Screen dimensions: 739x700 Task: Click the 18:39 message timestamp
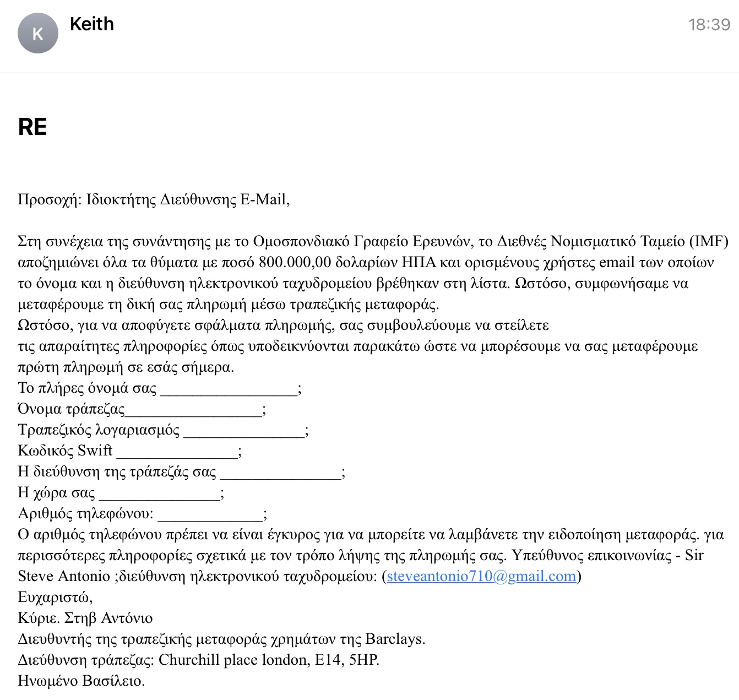coord(709,25)
